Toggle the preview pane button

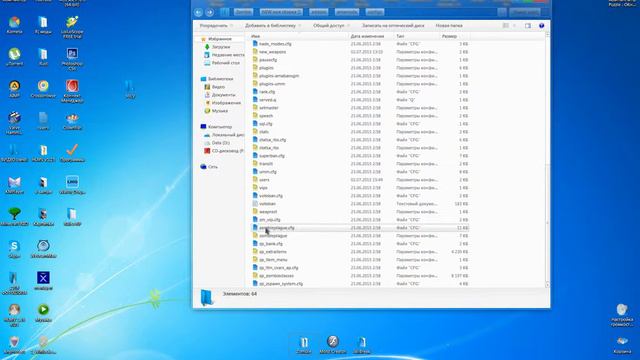click(x=528, y=26)
